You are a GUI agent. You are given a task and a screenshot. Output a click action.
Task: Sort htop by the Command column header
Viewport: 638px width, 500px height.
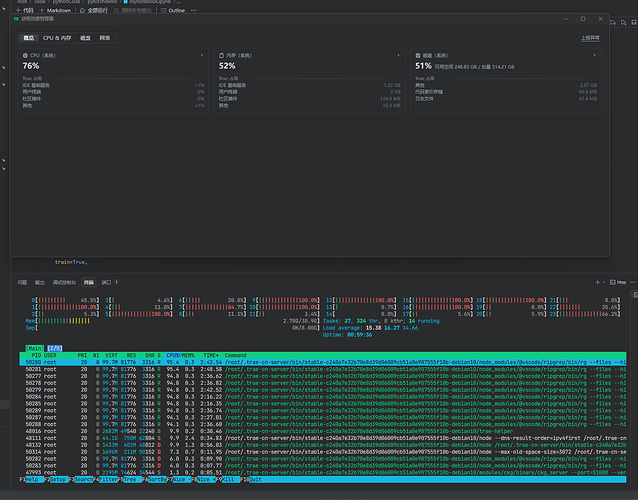coord(236,355)
